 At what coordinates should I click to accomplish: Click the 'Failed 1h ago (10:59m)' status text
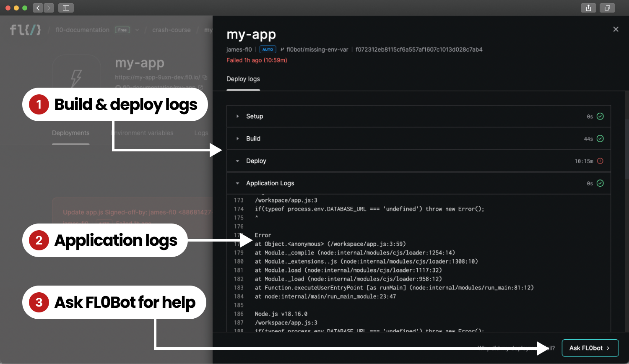point(257,60)
